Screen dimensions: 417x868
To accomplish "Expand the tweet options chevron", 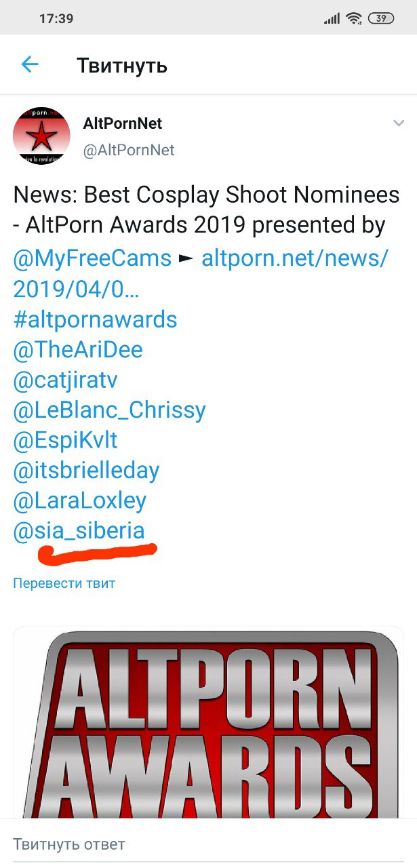I will [399, 123].
